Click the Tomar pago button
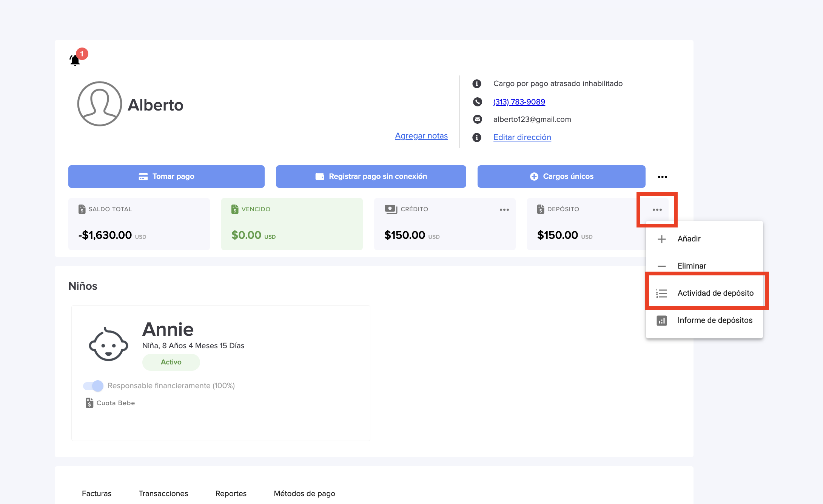The height and width of the screenshot is (504, 823). point(166,177)
